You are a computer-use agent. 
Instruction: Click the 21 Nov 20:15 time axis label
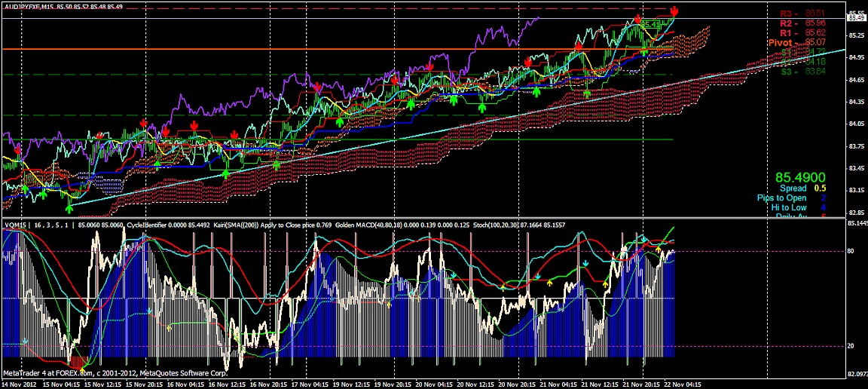pyautogui.click(x=642, y=384)
